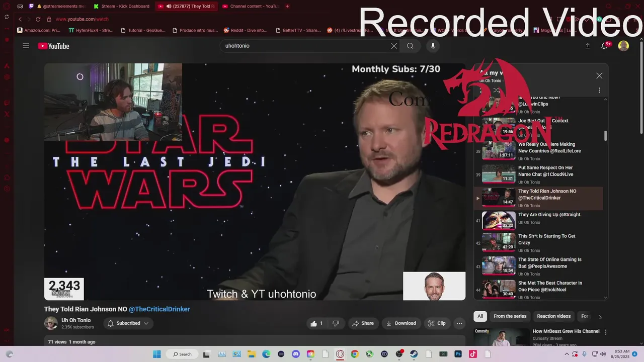
Task: Play We Really Out Here Making New Countries
Action: 538,151
